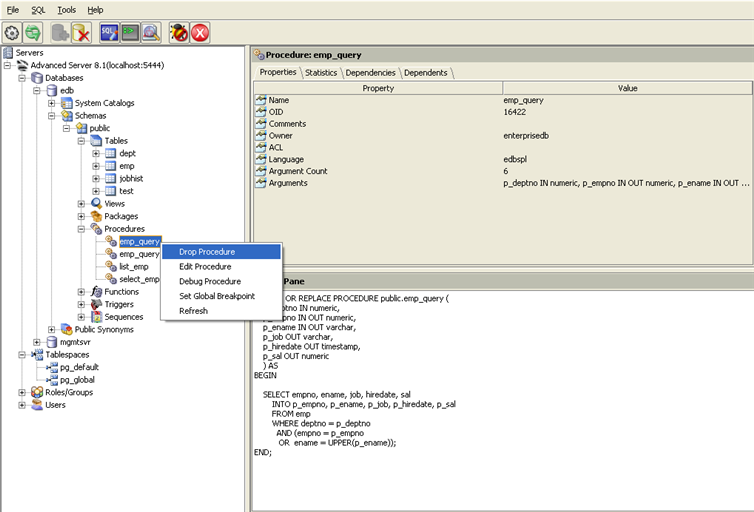Switch to the Dependencies tab

[371, 72]
